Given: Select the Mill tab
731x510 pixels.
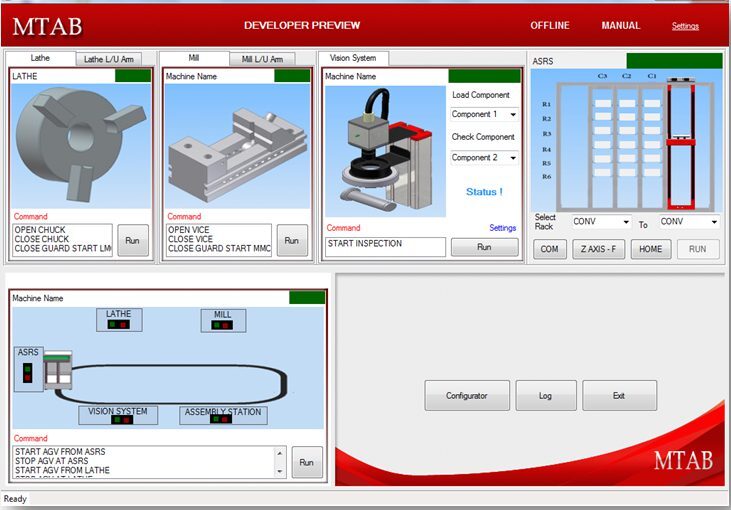Looking at the screenshot, I should tap(194, 58).
